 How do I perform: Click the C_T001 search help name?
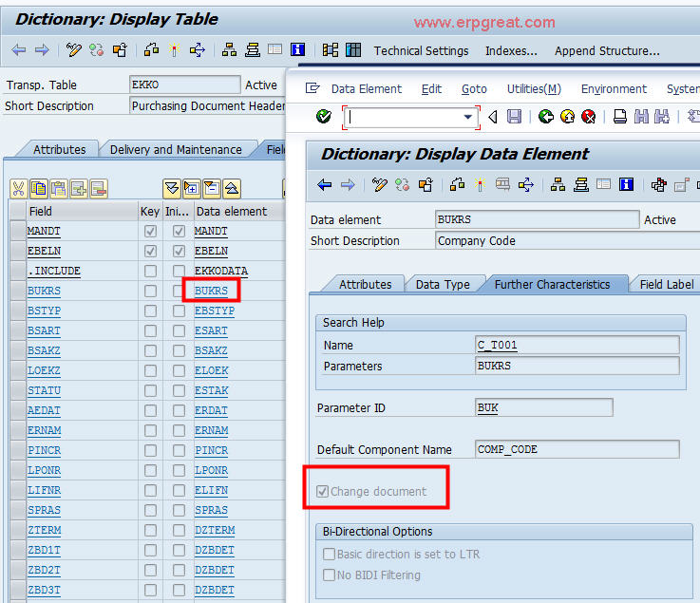pos(498,345)
